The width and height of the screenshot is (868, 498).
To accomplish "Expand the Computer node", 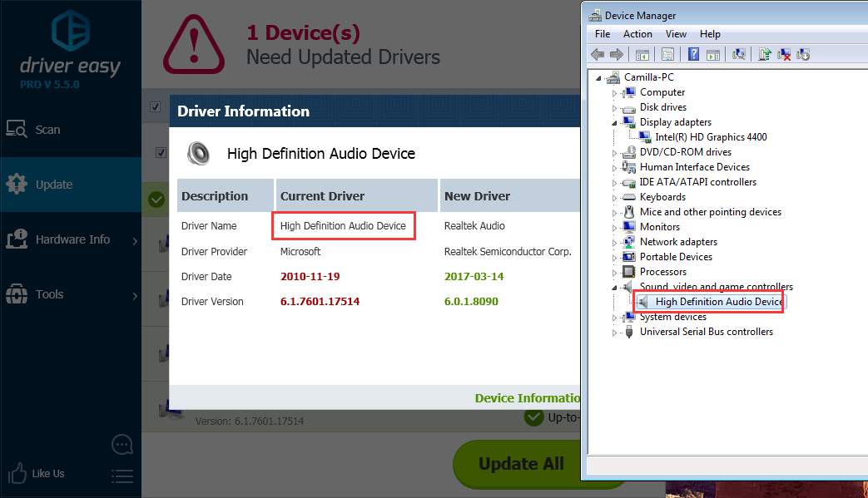I will pos(614,93).
